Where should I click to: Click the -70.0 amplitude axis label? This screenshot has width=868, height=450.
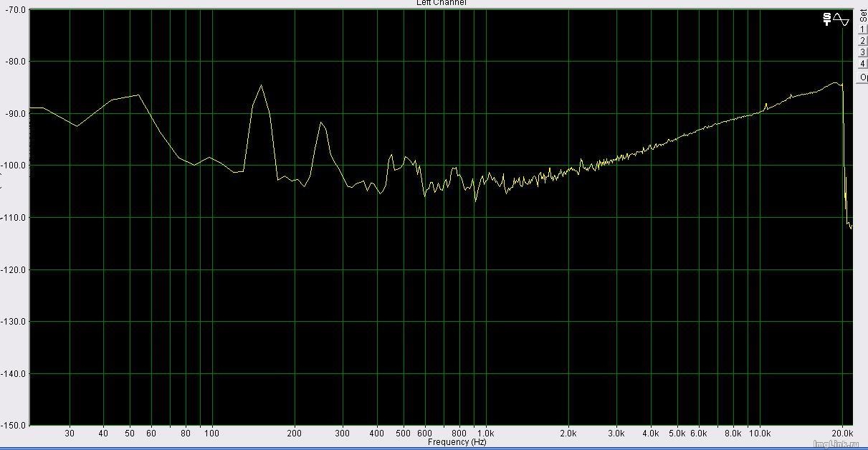16,10
